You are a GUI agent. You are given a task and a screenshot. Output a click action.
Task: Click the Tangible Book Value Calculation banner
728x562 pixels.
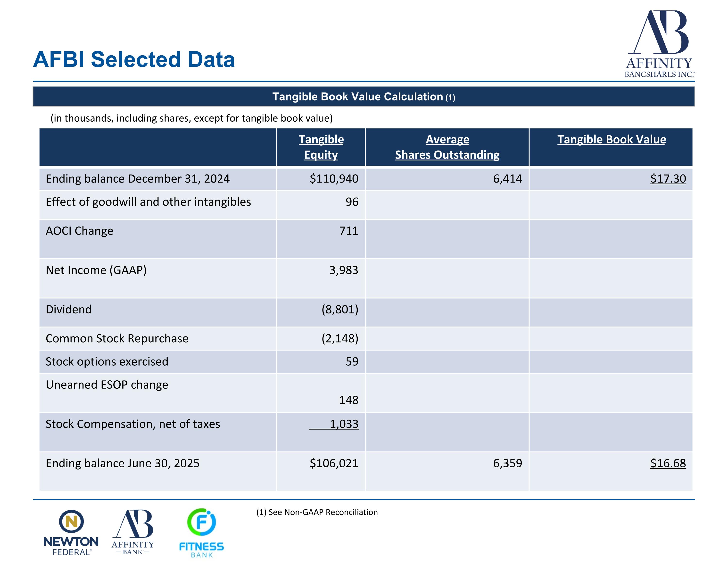click(364, 96)
